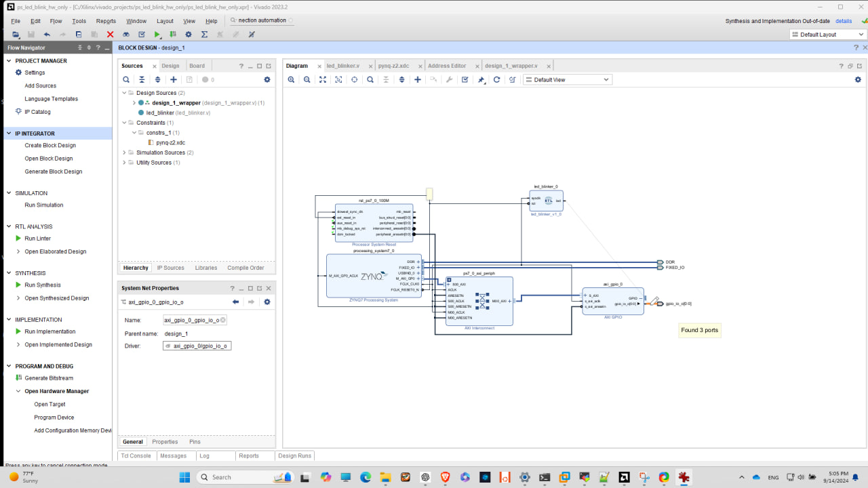Click the pin icon in Diagram toolbar
Screen dimensions: 868x488
coord(481,80)
